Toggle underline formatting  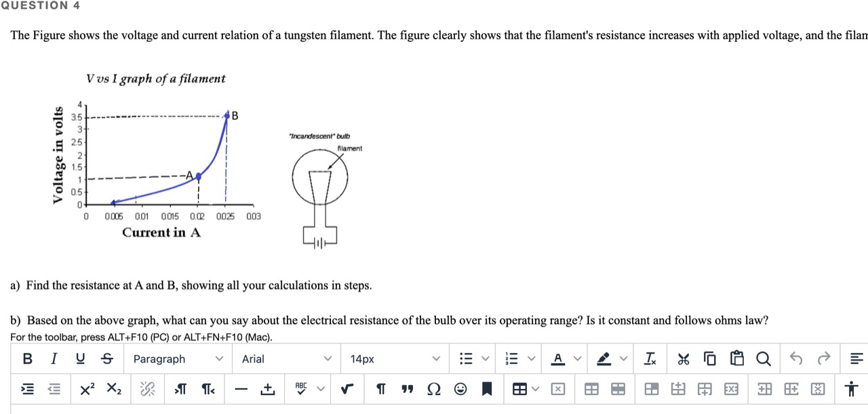81,358
